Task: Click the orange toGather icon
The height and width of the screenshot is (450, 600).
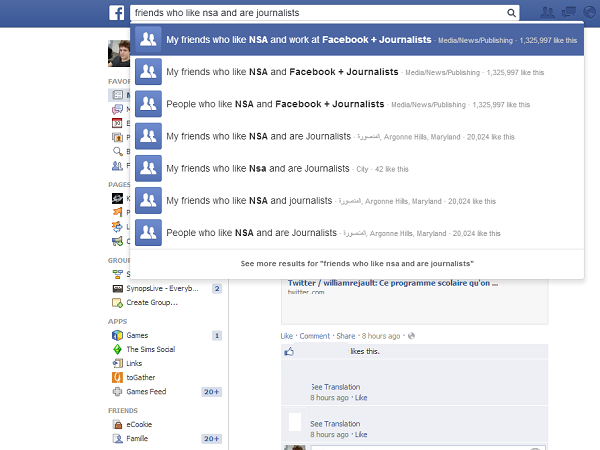Action: (117, 378)
